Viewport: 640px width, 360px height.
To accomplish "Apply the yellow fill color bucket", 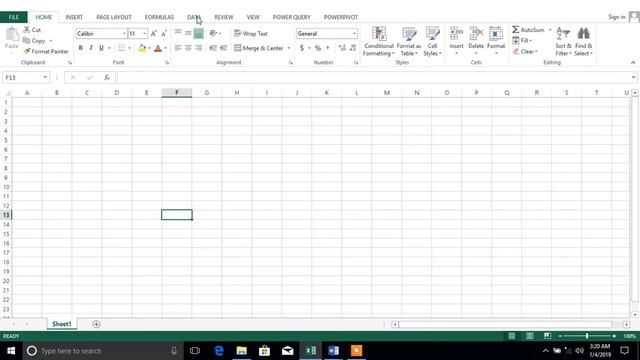I will tap(142, 48).
